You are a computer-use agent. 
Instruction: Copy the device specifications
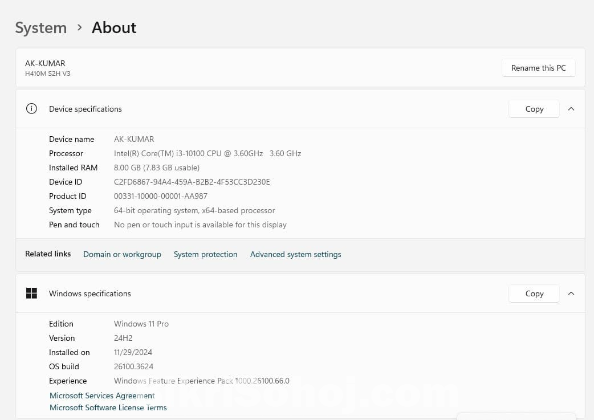click(x=534, y=109)
